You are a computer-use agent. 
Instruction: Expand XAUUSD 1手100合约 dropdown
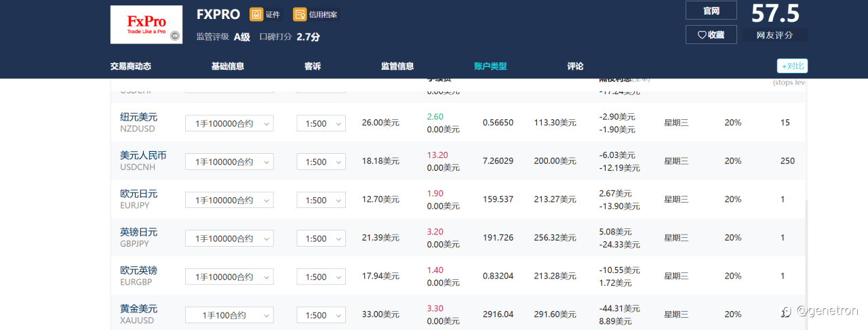(x=229, y=315)
